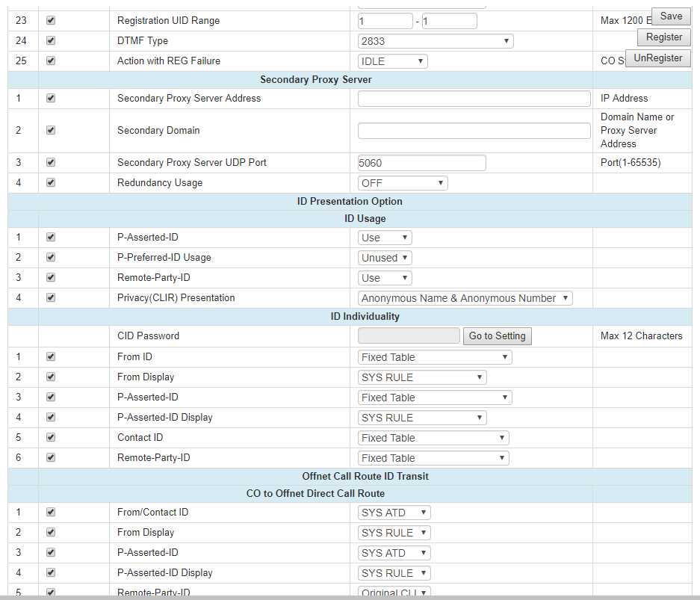Image resolution: width=700 pixels, height=600 pixels.
Task: Uncheck the DTMF Type checkbox
Action: [x=51, y=41]
